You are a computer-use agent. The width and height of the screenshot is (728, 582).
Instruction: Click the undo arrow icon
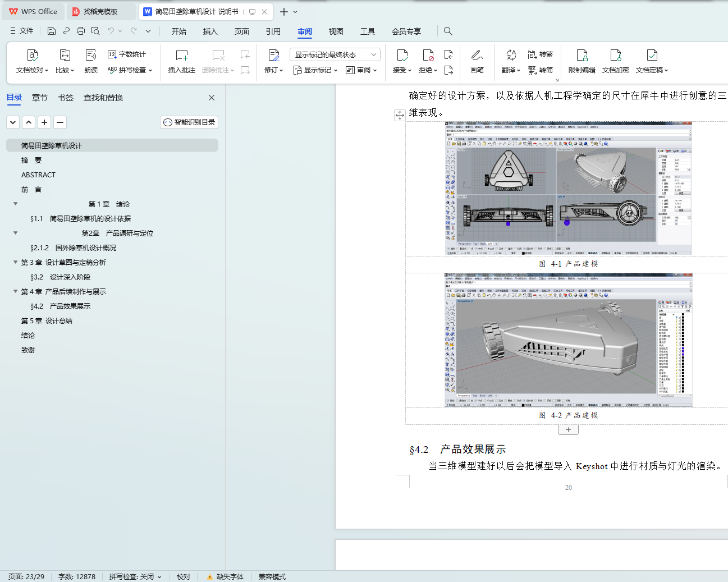pyautogui.click(x=111, y=31)
